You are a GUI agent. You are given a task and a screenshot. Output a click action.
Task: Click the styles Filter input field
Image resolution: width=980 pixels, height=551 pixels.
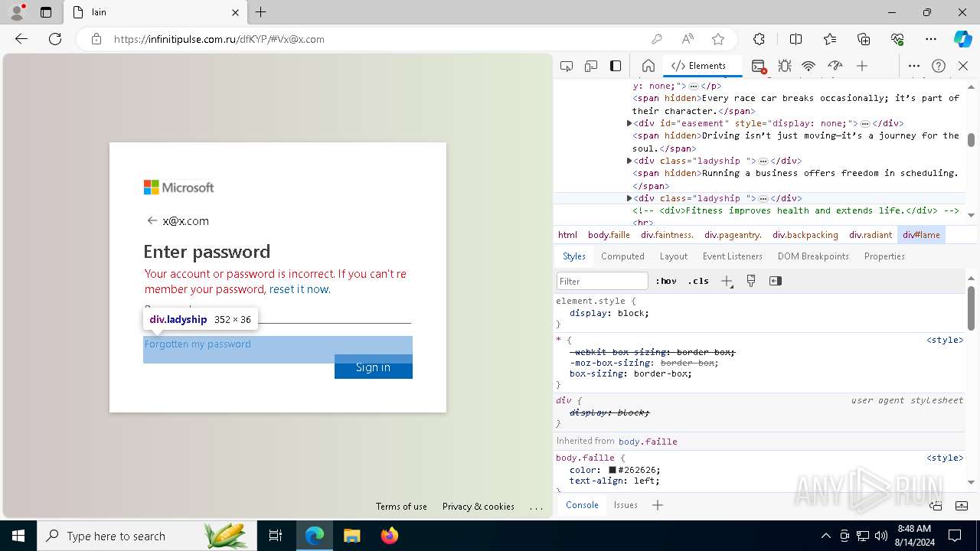coord(602,281)
